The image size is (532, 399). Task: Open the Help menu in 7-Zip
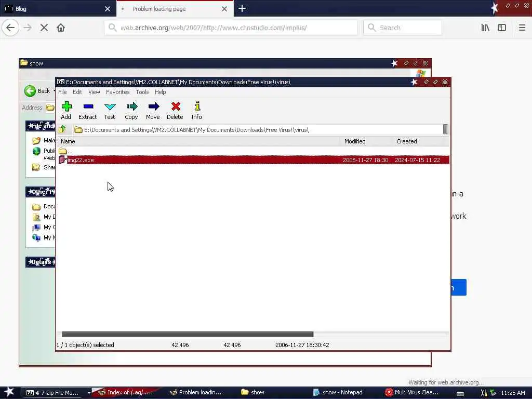click(160, 92)
